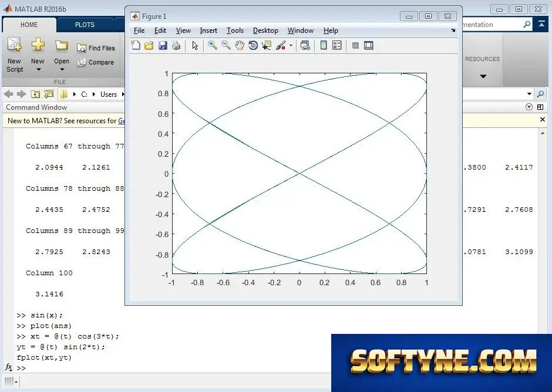This screenshot has width=552, height=392.
Task: Toggle Insert Legend on the figure
Action: tap(337, 45)
